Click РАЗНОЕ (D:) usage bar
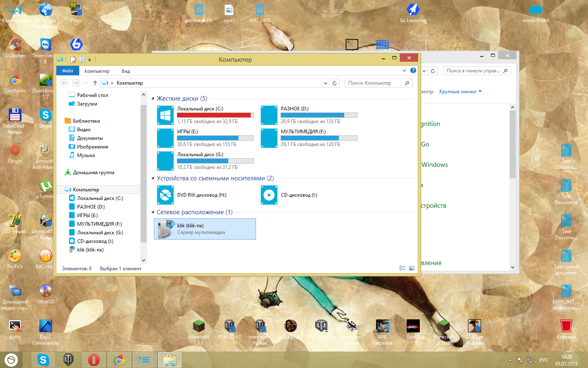The image size is (588, 368). (319, 115)
